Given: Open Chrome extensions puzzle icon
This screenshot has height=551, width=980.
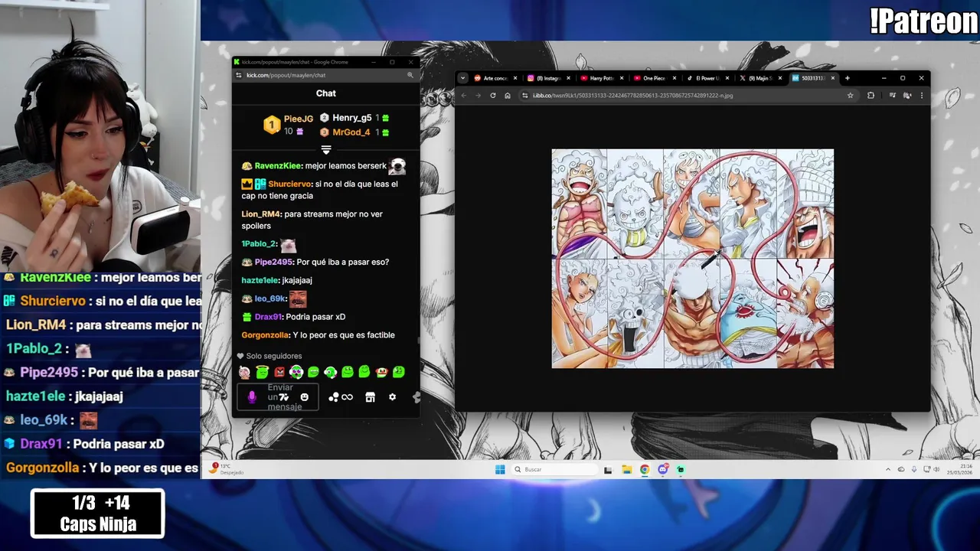Looking at the screenshot, I should pos(871,96).
